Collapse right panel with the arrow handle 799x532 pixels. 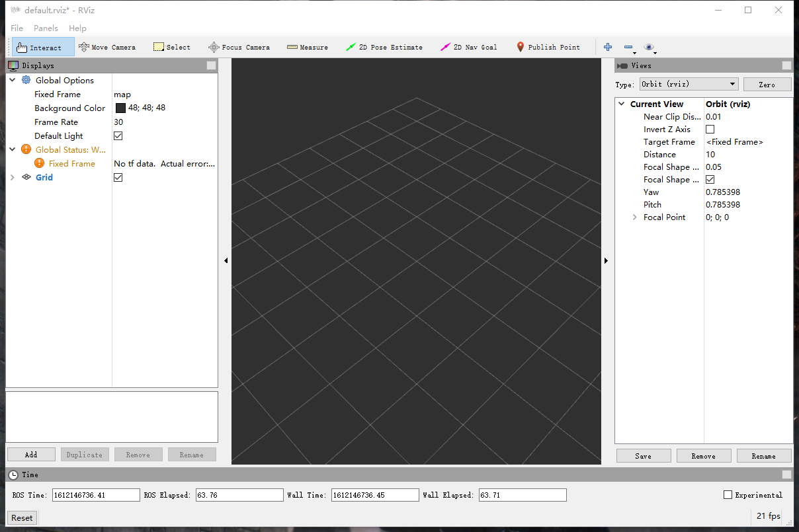click(607, 261)
